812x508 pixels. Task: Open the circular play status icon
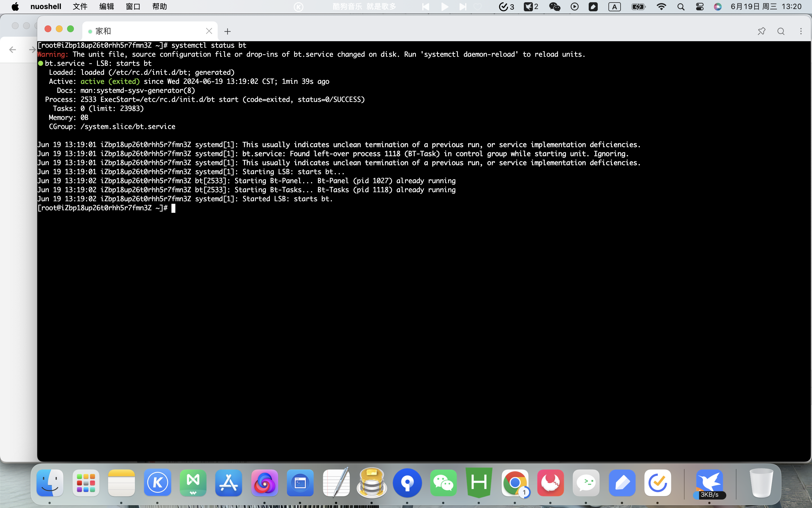point(574,7)
